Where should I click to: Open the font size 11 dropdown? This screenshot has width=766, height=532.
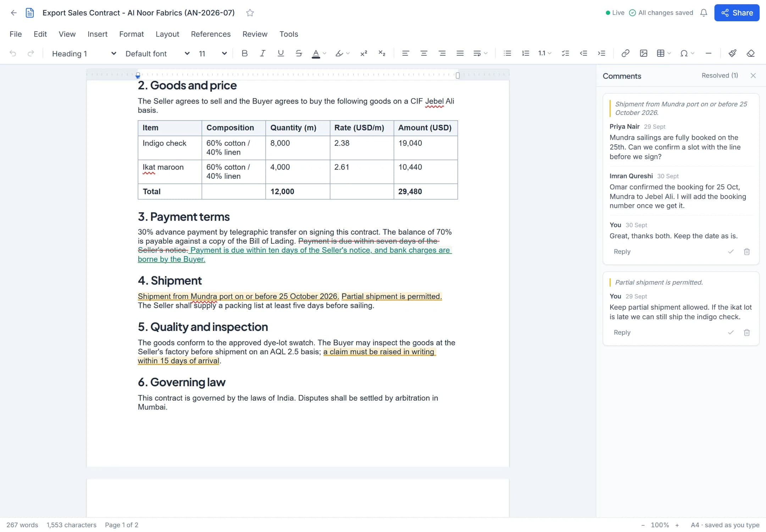click(x=213, y=54)
